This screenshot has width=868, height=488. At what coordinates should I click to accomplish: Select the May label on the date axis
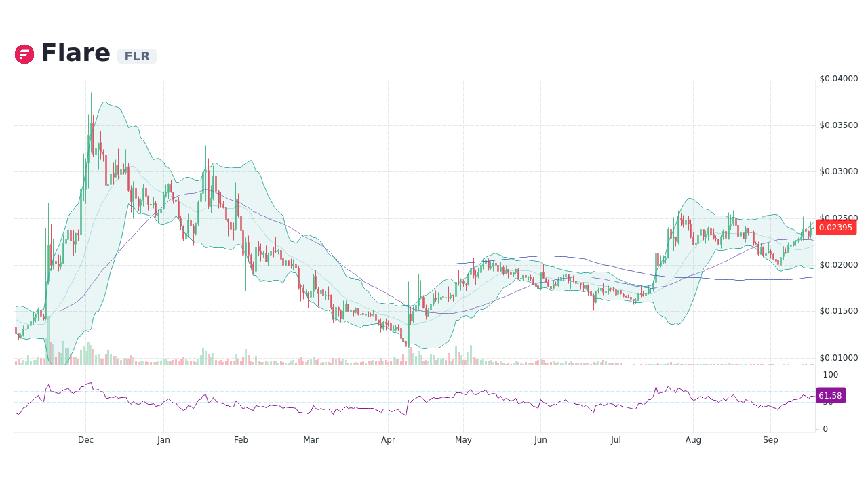(x=463, y=440)
